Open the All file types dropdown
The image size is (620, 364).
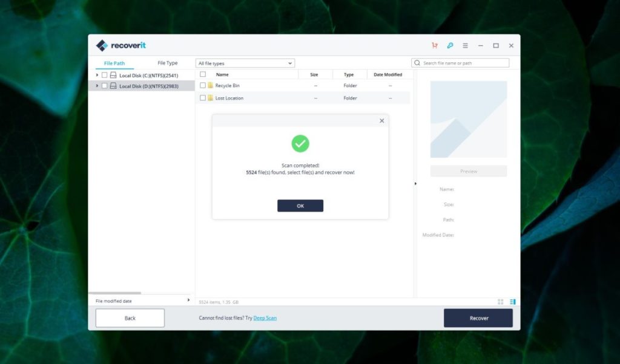pyautogui.click(x=244, y=62)
